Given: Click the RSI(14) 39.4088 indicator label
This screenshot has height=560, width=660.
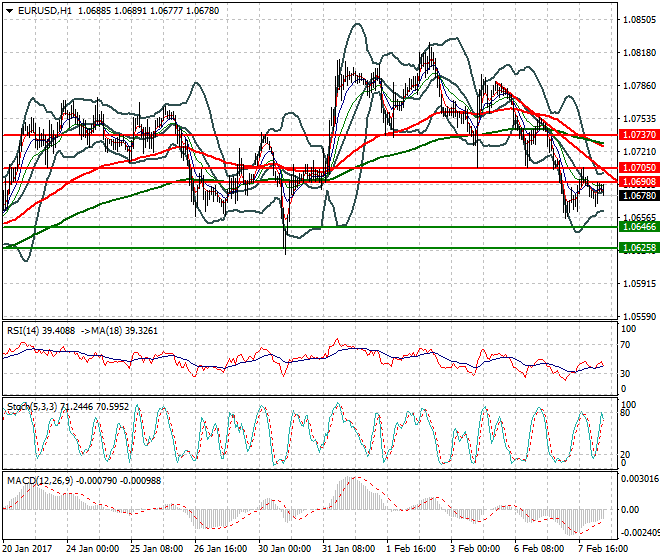Looking at the screenshot, I should click(41, 331).
